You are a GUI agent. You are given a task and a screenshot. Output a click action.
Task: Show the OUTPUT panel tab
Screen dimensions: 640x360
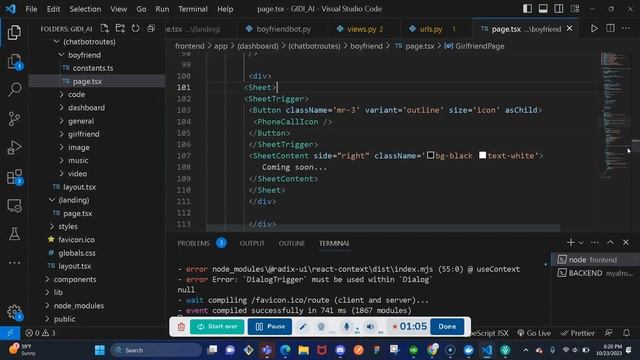pos(252,243)
